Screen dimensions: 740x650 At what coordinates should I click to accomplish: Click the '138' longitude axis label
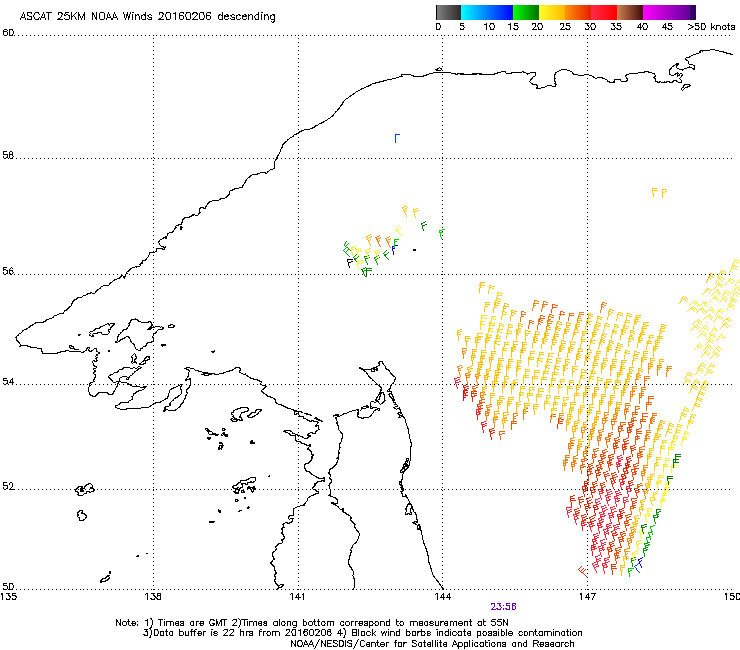click(153, 597)
